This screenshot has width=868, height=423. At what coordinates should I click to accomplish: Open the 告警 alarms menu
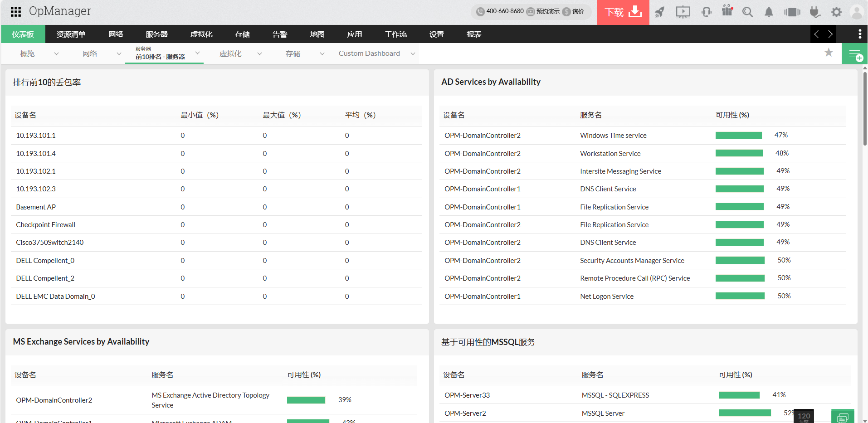[280, 34]
